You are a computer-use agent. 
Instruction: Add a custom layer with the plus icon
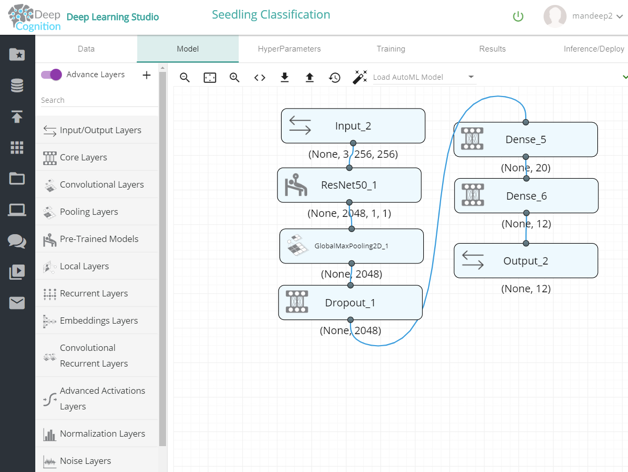pyautogui.click(x=147, y=75)
